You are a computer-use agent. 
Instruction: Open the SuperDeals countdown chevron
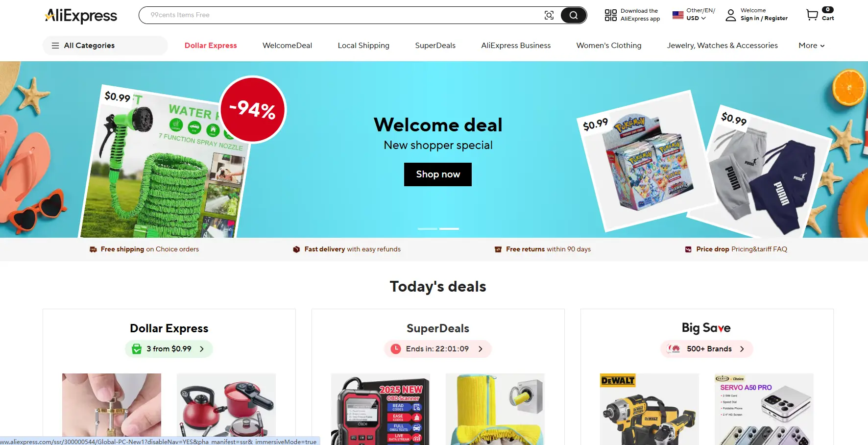(x=481, y=349)
